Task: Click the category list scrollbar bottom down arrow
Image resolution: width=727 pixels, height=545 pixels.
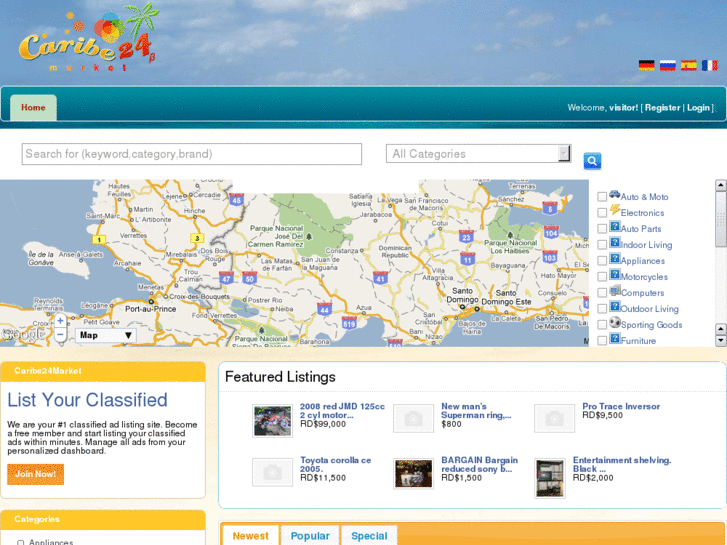Action: click(x=721, y=340)
